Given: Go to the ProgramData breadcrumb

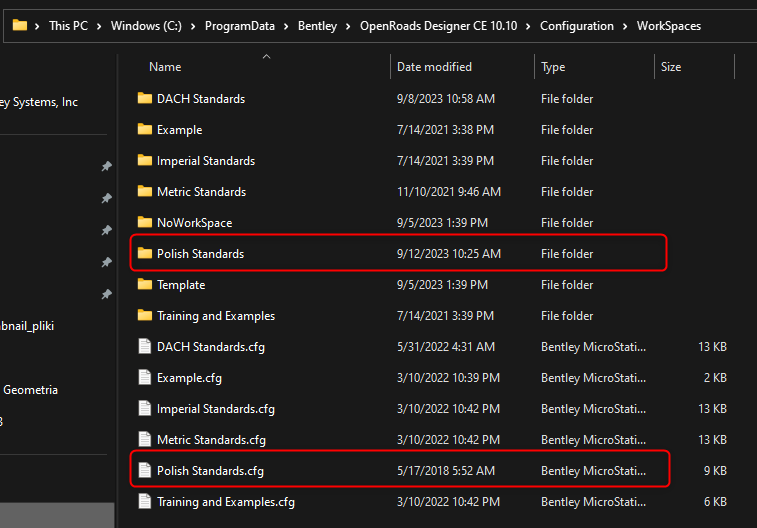Looking at the screenshot, I should (x=239, y=26).
